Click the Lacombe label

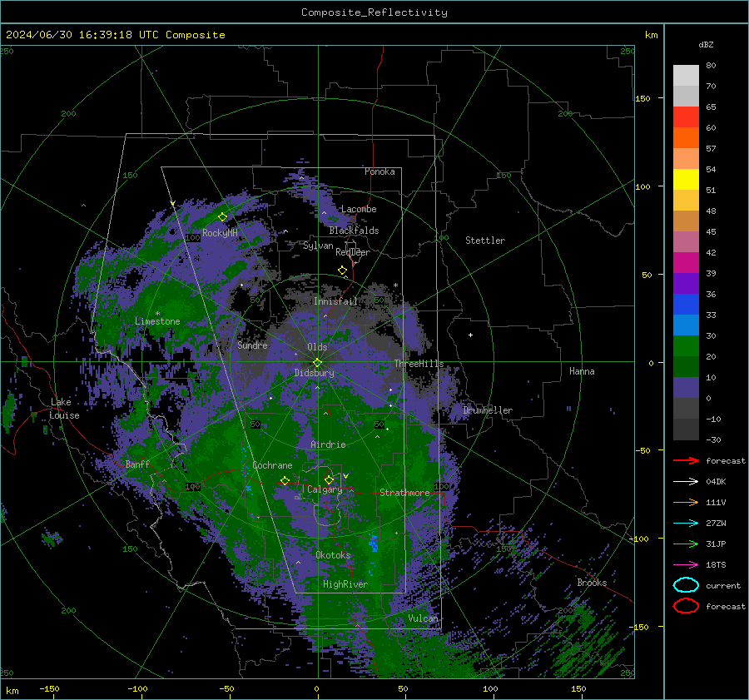(x=359, y=209)
